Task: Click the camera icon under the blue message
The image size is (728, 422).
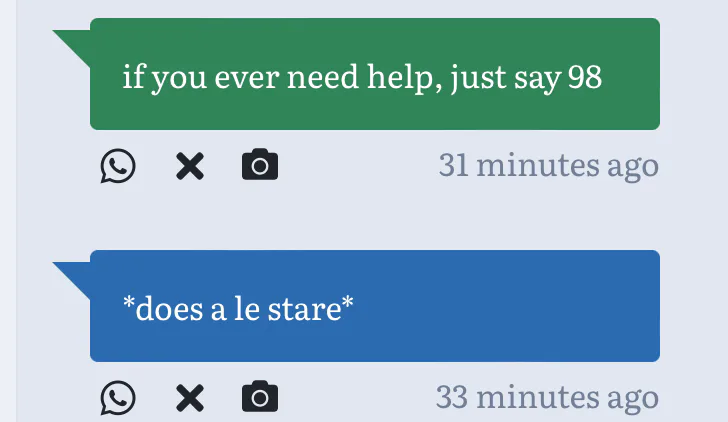Action: pos(260,398)
